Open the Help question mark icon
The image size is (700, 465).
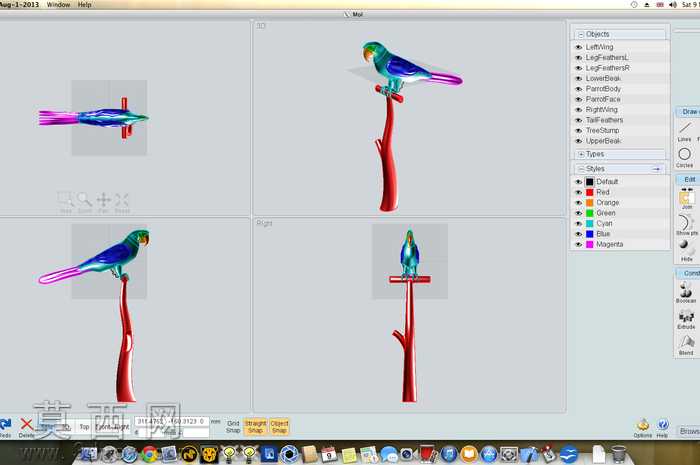click(x=663, y=424)
